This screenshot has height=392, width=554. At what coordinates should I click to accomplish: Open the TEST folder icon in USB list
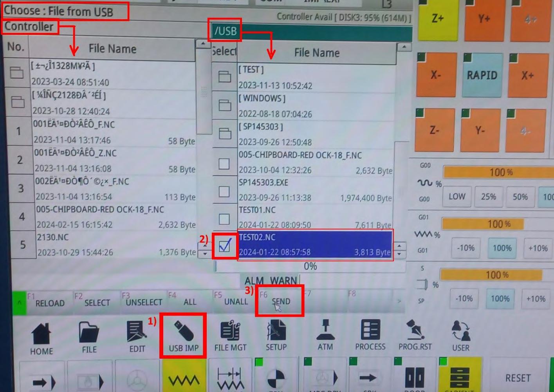click(225, 76)
